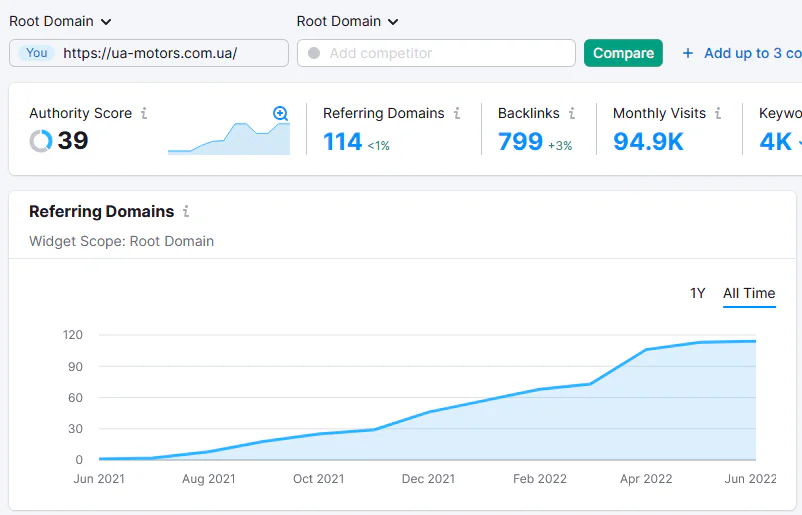This screenshot has width=802, height=515.
Task: Focus the Add competitor input field
Action: (436, 53)
